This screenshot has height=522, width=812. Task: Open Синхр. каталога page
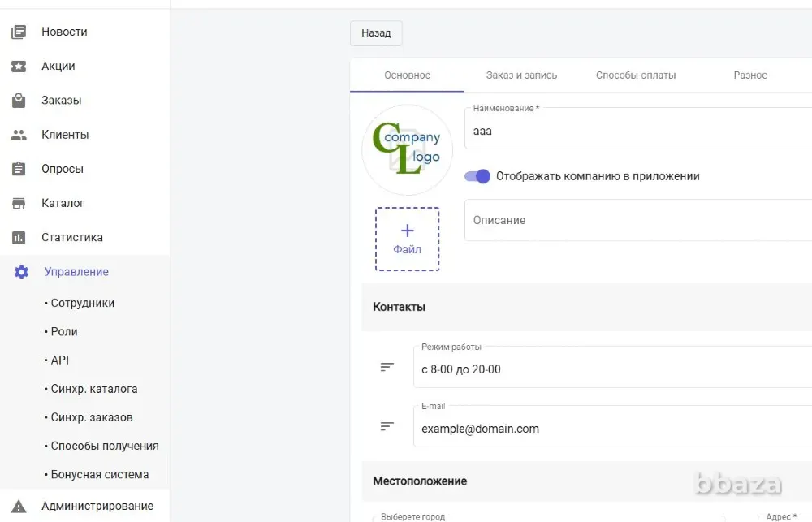pyautogui.click(x=94, y=389)
